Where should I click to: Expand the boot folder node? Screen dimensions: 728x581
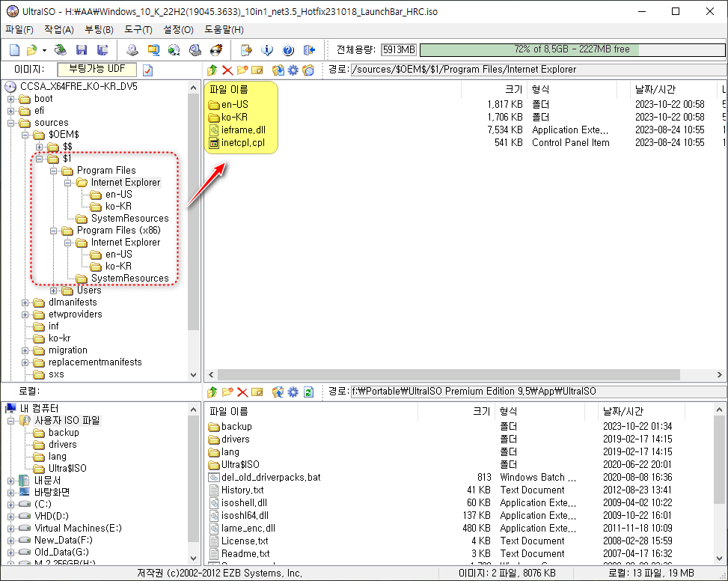(10, 99)
